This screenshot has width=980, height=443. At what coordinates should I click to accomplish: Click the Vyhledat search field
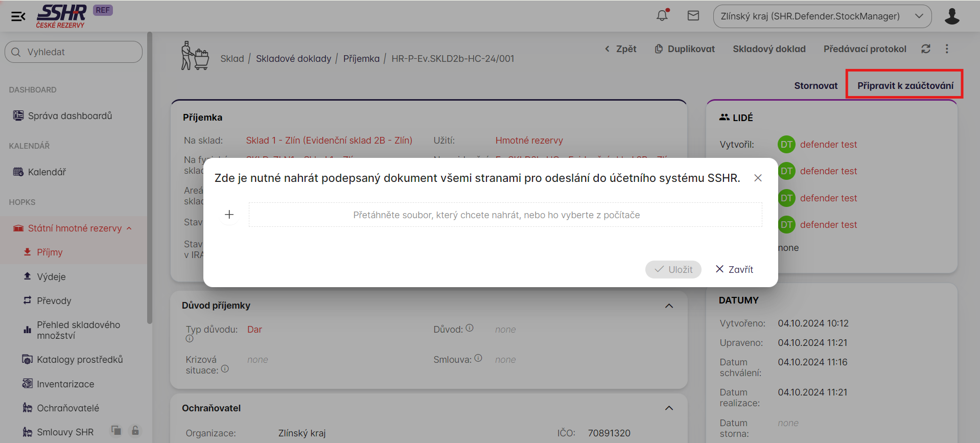point(74,52)
